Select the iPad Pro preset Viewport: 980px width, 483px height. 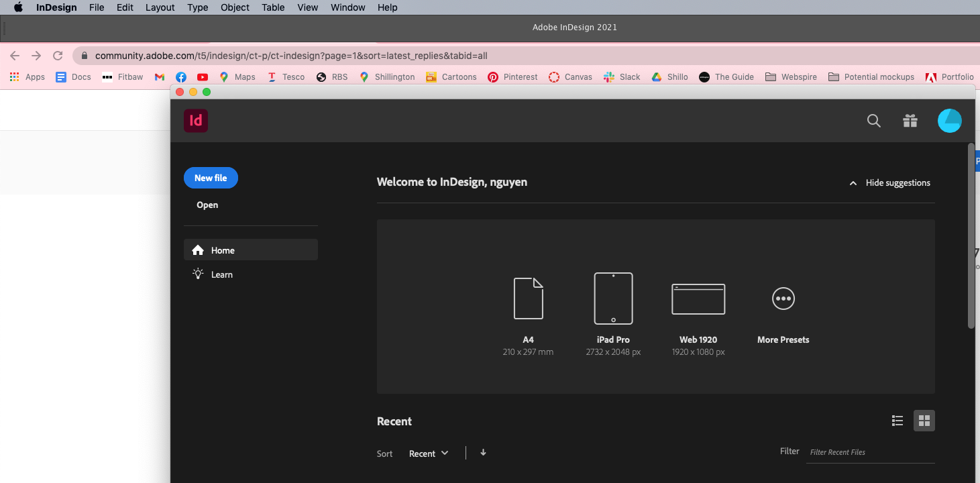pos(612,309)
